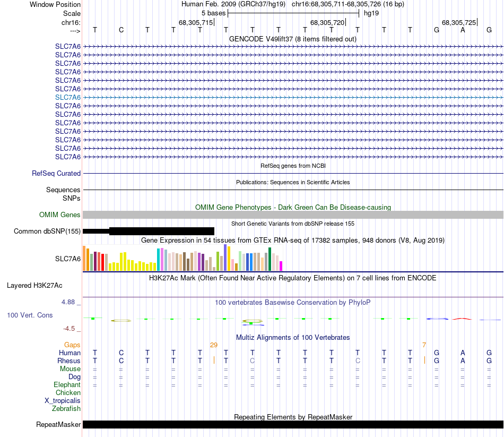Select the Chicken species label
The image size is (504, 437).
[68, 392]
